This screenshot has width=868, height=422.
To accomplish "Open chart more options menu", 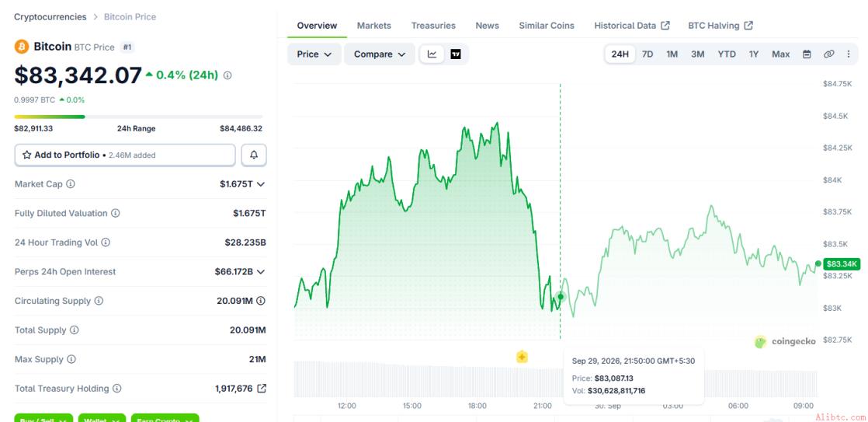I will click(849, 54).
